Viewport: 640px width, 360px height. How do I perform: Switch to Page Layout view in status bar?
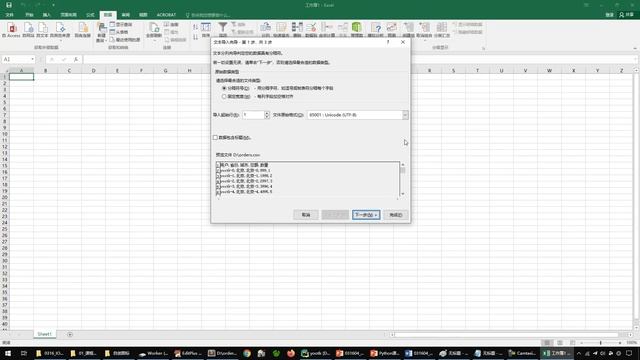coord(560,343)
